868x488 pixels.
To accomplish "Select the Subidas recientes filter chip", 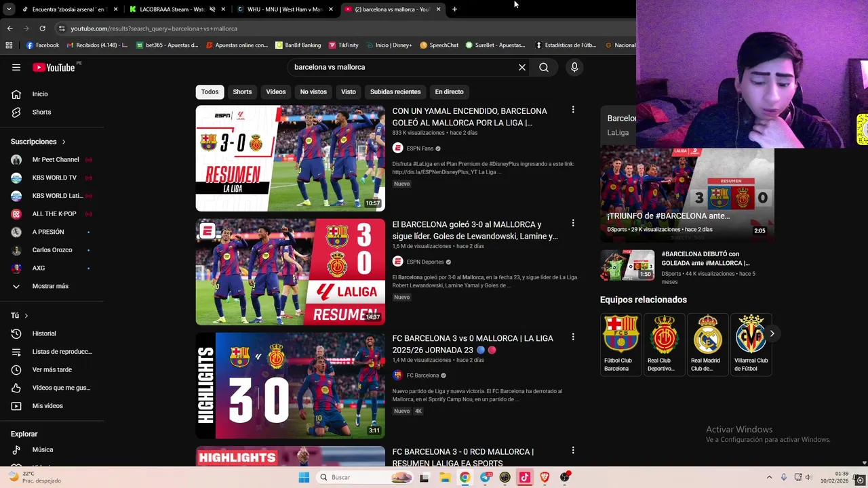I will click(x=395, y=91).
